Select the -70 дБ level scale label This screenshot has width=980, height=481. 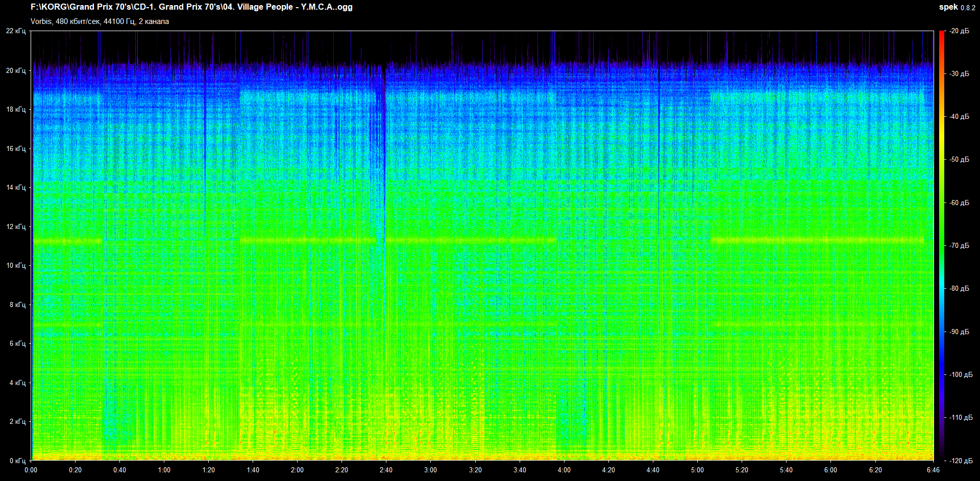pos(959,246)
